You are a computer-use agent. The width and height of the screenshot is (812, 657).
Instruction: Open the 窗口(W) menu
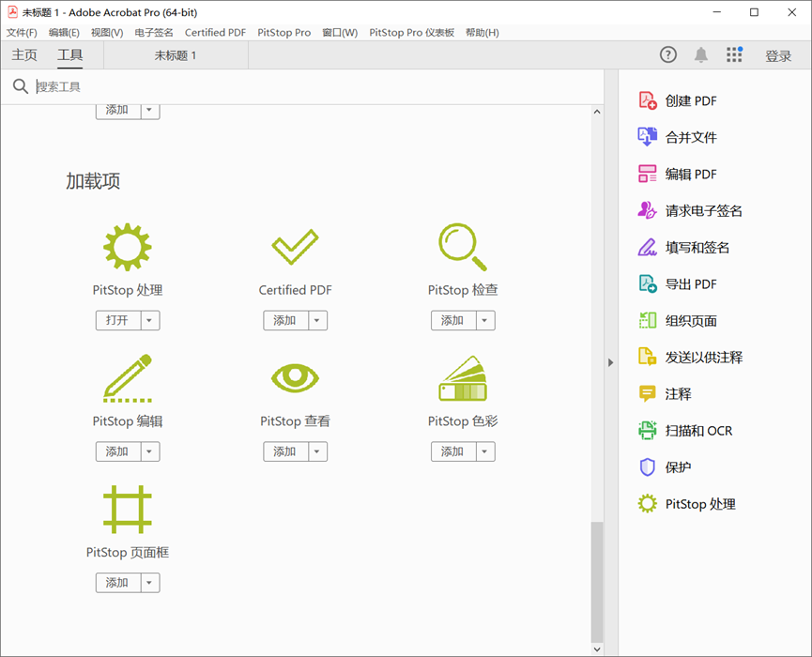click(340, 33)
